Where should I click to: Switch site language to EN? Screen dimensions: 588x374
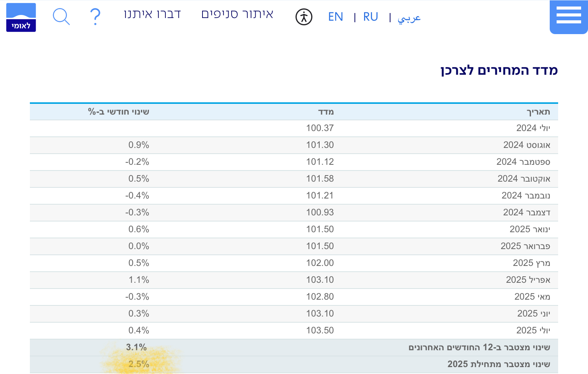335,17
